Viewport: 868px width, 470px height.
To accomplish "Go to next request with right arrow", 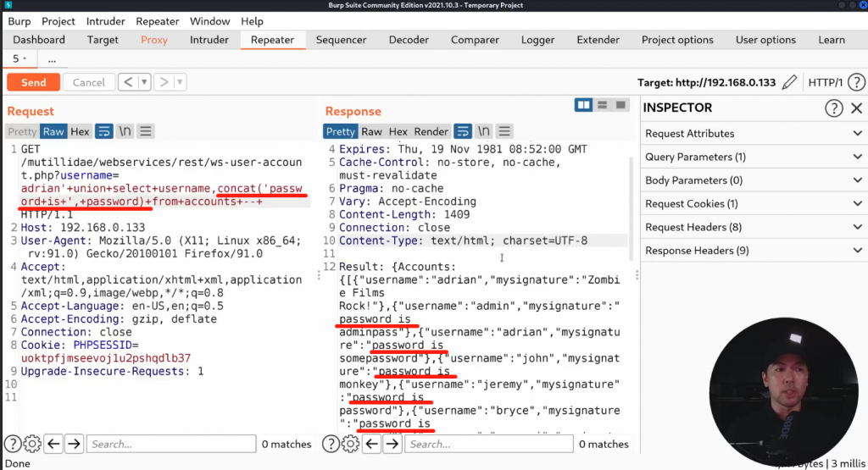I will click(x=164, y=82).
